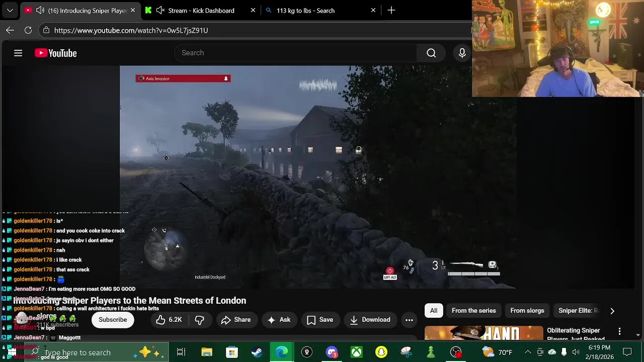Open the Xbox app from the taskbar
The height and width of the screenshot is (362, 644).
click(x=356, y=352)
